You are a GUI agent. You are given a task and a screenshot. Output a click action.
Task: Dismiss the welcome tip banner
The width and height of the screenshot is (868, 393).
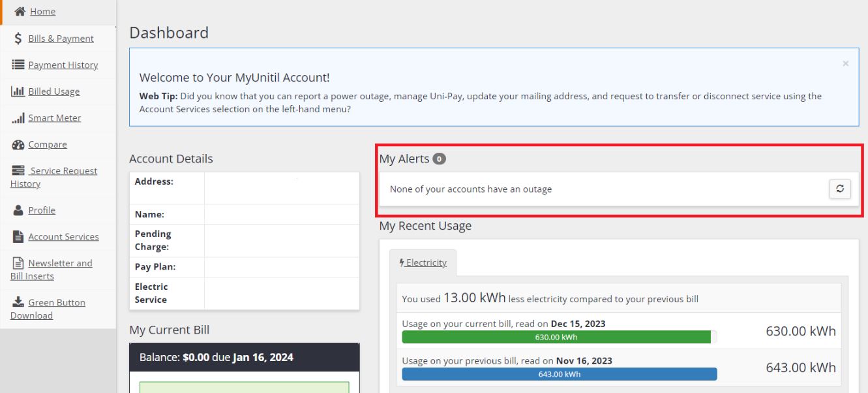coord(846,64)
